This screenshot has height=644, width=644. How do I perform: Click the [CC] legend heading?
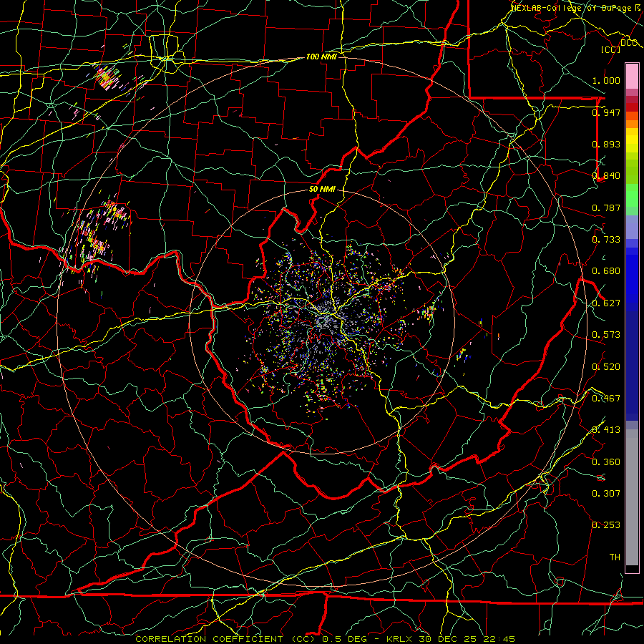point(610,49)
